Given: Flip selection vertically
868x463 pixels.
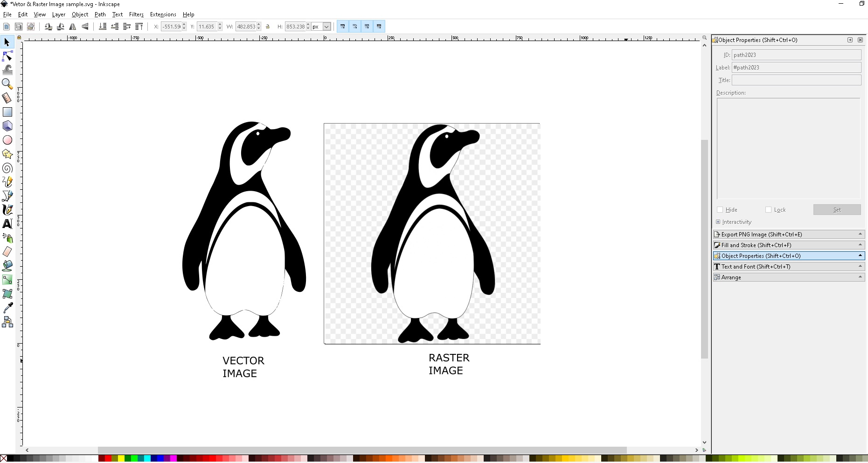Looking at the screenshot, I should [x=85, y=27].
